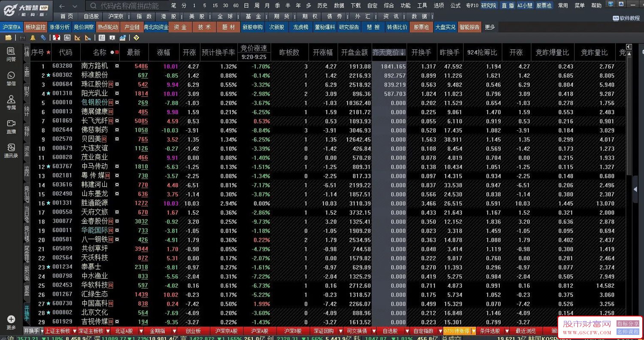Open the 公式 menu

pyautogui.click(x=456, y=6)
